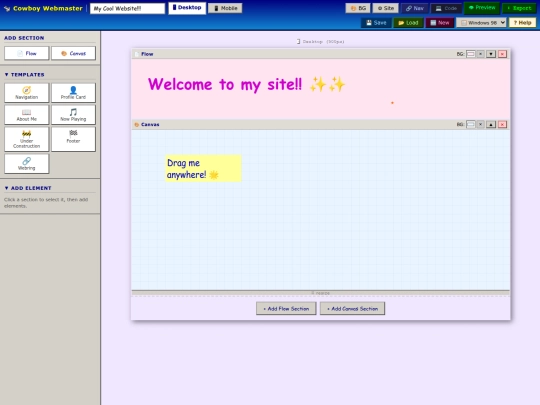
Task: Insert the Under Construction template
Action: pyautogui.click(x=27, y=139)
